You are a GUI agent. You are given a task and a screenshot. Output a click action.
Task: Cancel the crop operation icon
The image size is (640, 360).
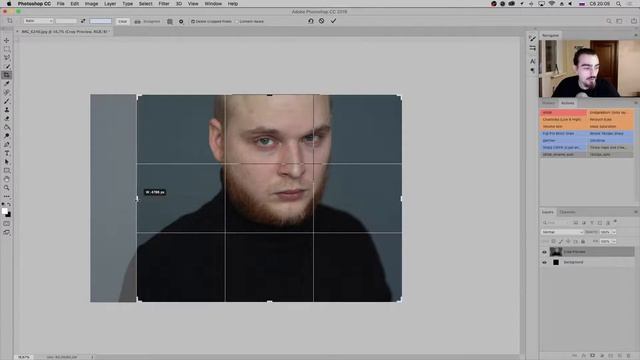(322, 21)
